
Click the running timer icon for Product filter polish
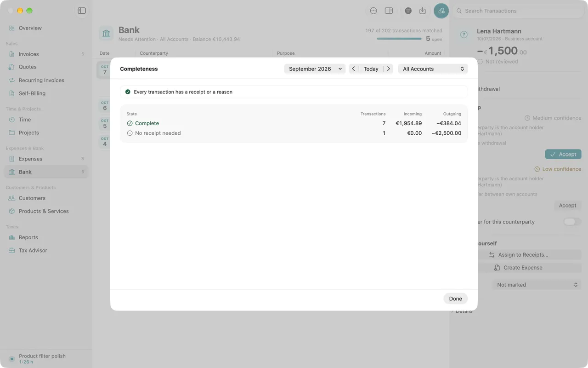12,359
